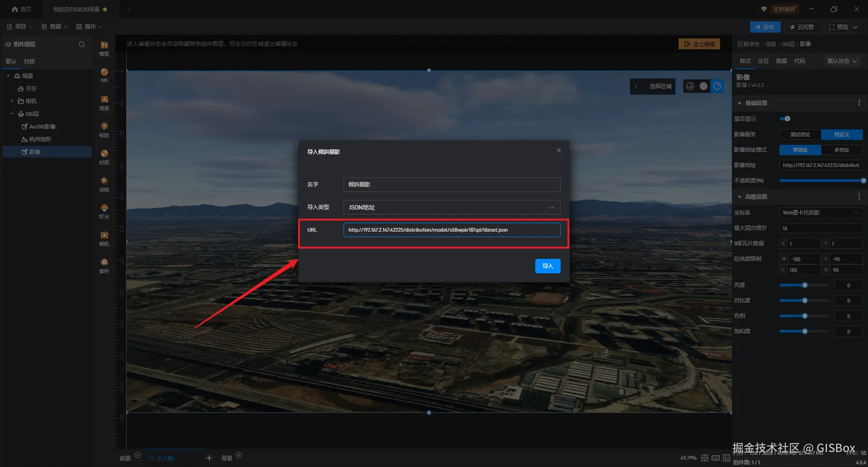The image size is (868, 467).
Task: Open the console icon in the status bar
Action: coord(726,458)
